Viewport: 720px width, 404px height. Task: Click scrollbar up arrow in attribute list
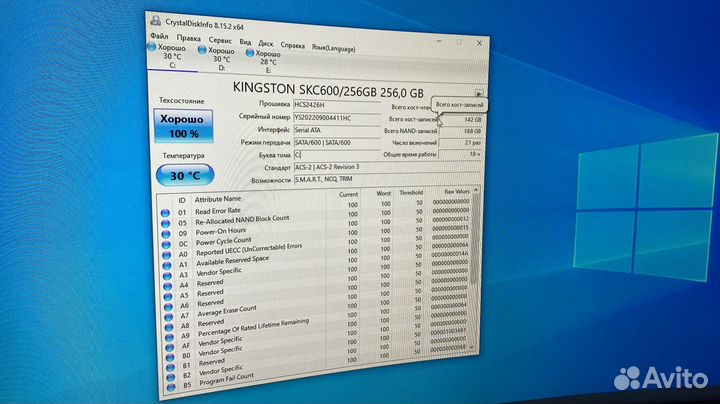tap(476, 190)
